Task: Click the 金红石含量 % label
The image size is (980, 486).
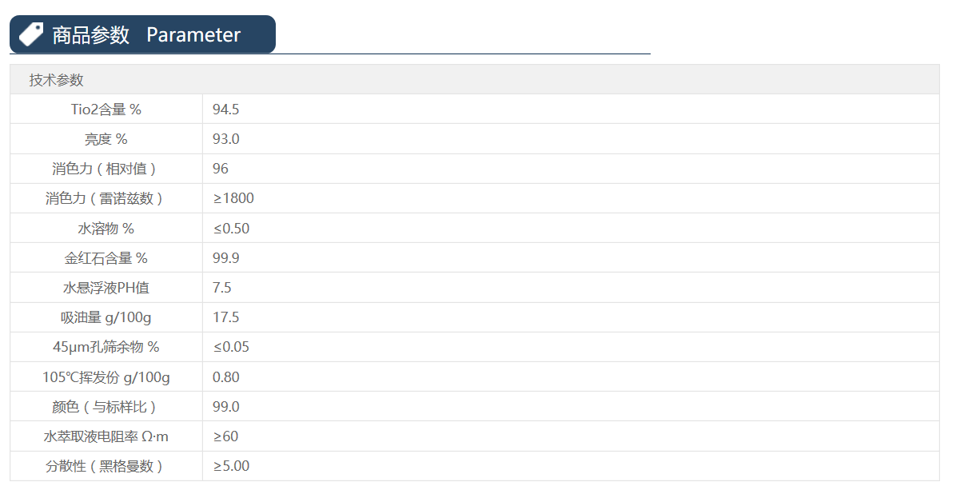Action: [106, 258]
